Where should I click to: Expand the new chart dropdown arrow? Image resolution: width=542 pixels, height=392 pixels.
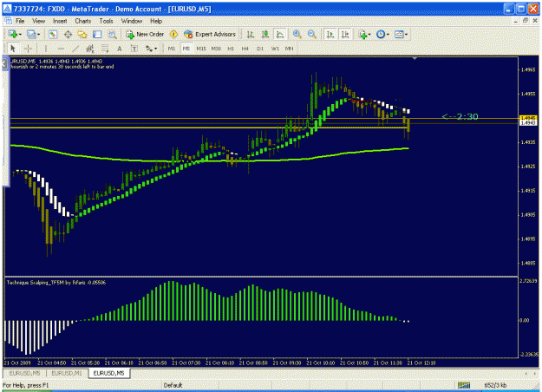tap(20, 34)
